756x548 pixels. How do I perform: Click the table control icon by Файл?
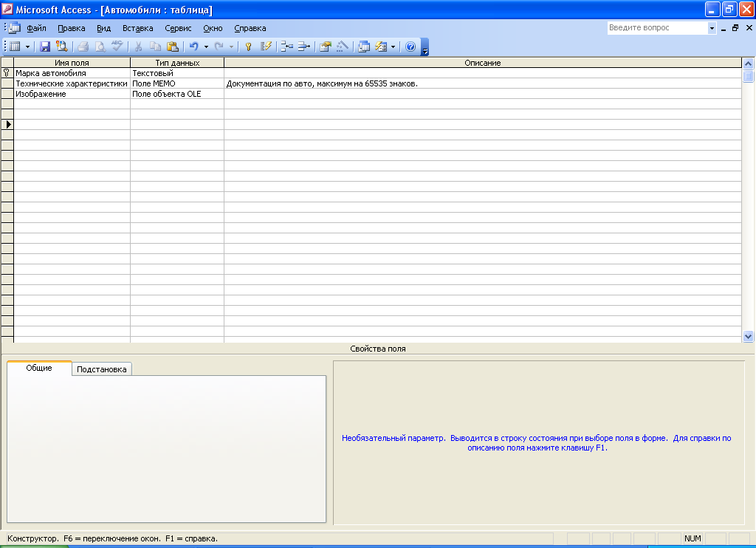(15, 28)
